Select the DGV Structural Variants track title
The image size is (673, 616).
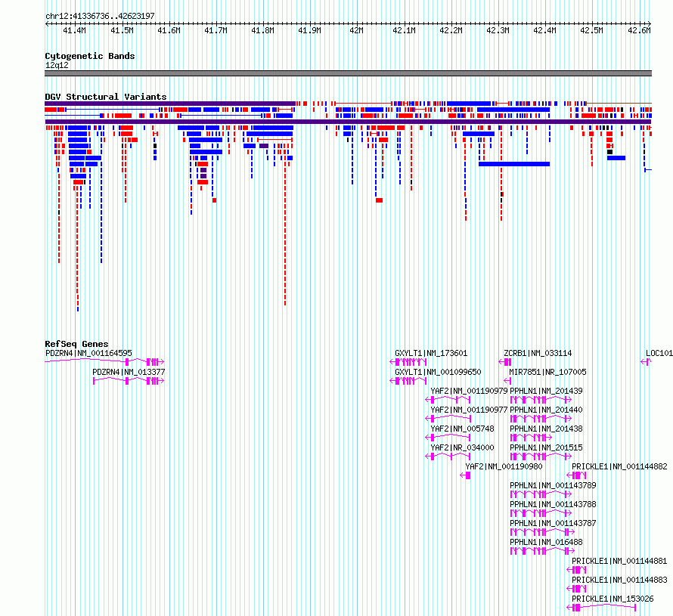(106, 97)
